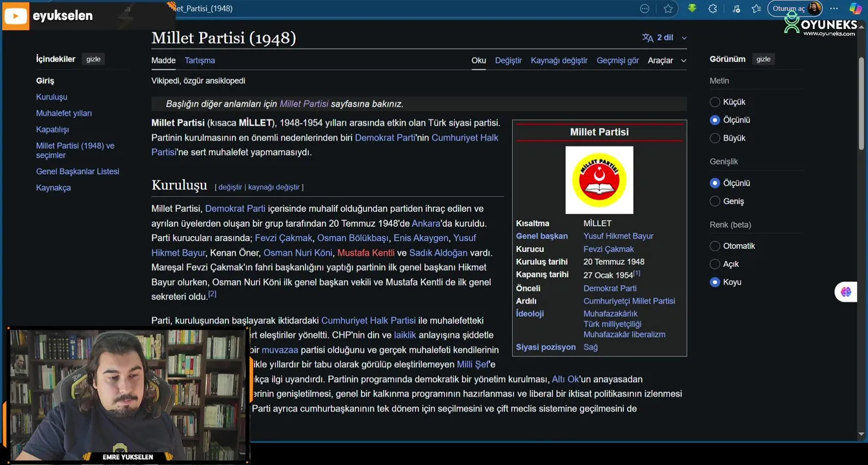Select Geniş width option
868x465 pixels.
point(715,201)
